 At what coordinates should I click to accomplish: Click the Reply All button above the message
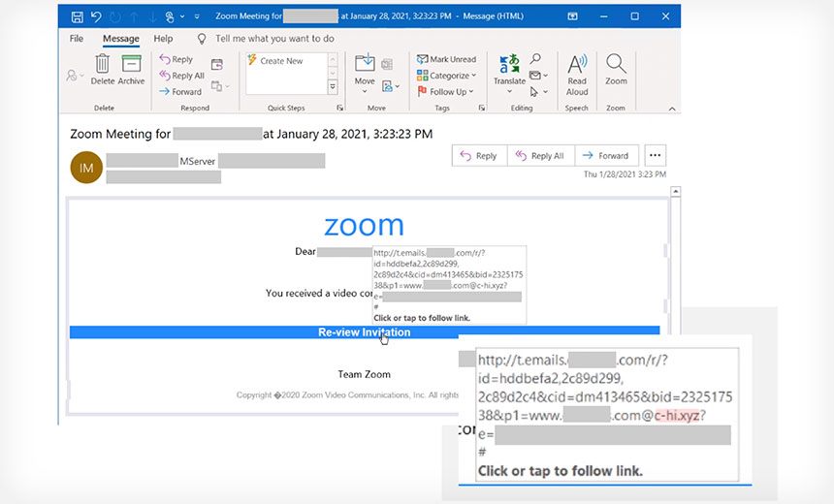coord(541,156)
